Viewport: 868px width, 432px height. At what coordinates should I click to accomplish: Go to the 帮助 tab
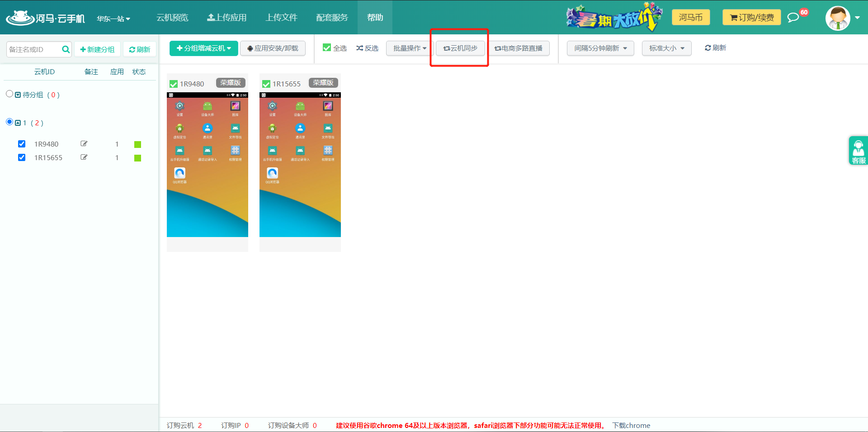[375, 18]
